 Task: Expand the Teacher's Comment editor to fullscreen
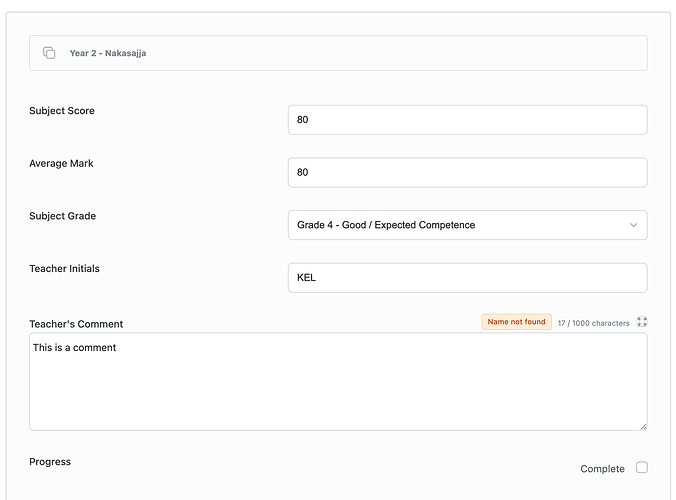(x=642, y=322)
